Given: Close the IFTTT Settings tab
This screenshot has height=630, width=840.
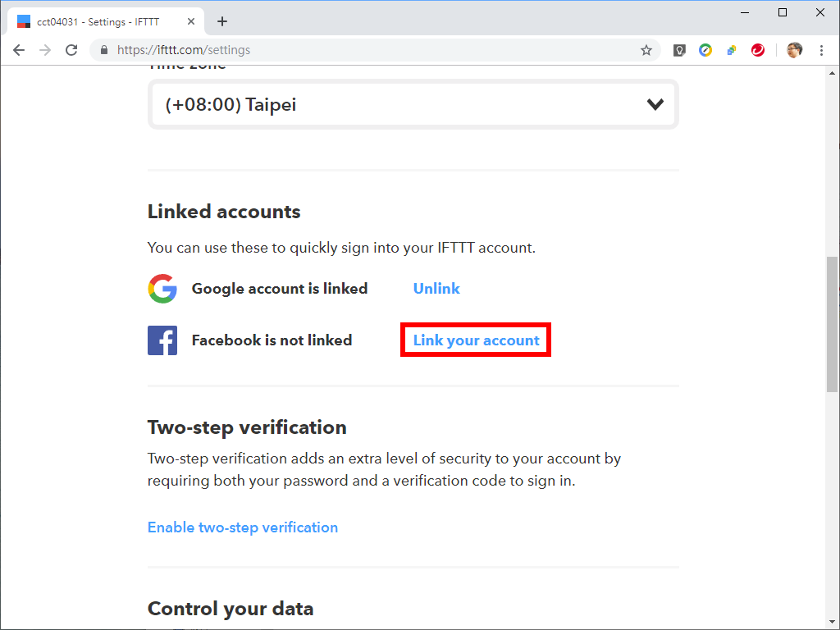Looking at the screenshot, I should coord(190,21).
